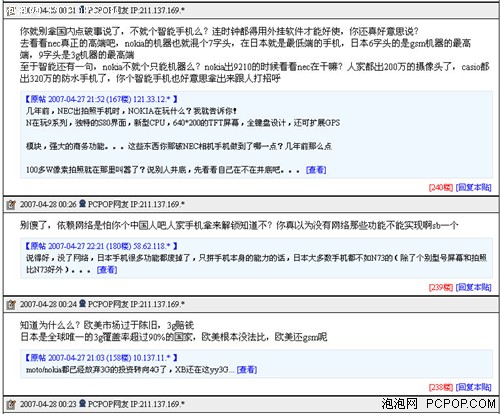Screen dimensions: 500x414
Task: Click quoted line starting 说得好，没了网络
Action: (256, 258)
